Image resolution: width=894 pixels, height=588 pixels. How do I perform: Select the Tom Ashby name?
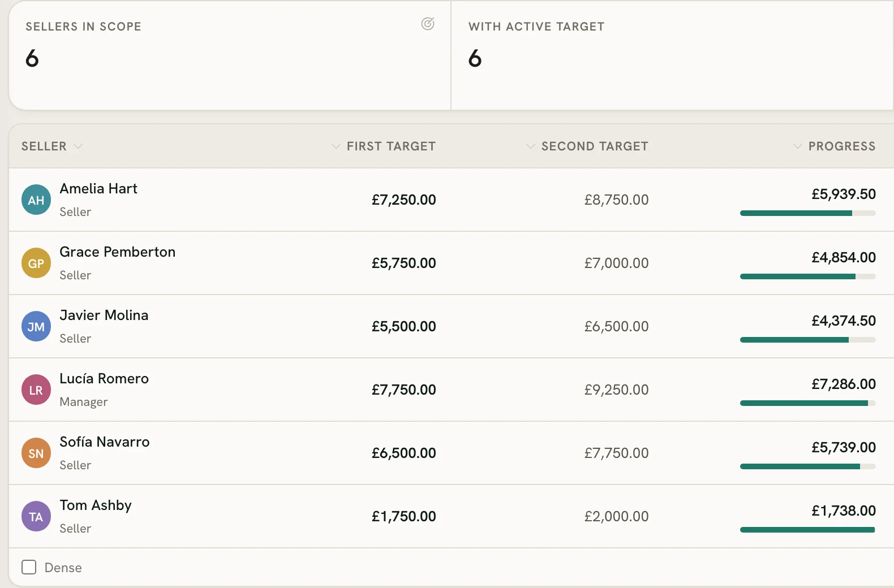(x=96, y=505)
